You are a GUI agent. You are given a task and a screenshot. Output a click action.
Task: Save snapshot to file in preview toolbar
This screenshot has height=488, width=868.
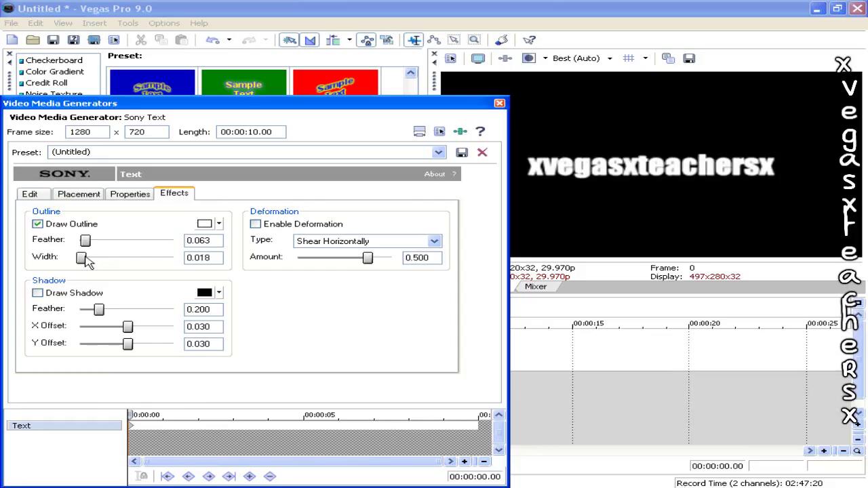pos(689,58)
